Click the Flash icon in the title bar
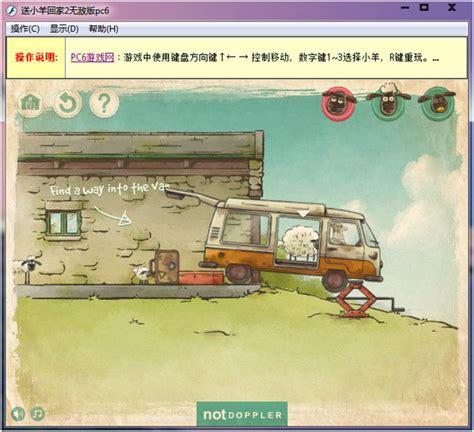The width and height of the screenshot is (474, 432). 11,10
